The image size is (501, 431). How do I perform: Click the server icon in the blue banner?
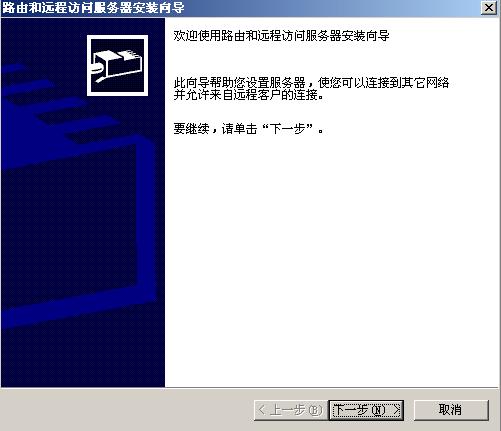coord(117,66)
